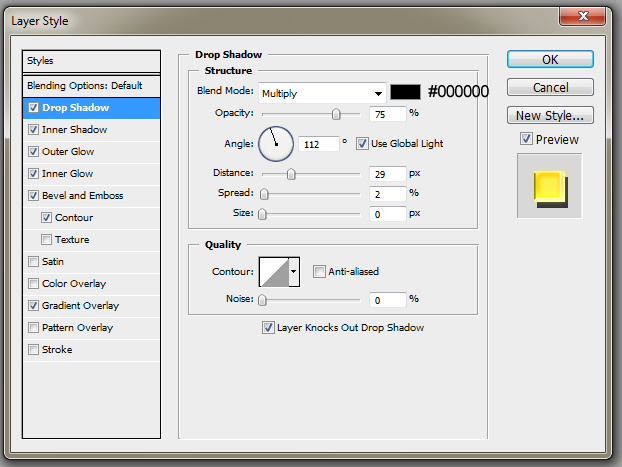Toggle Use Global Light checkbox
Screen dimensions: 622x467
(362, 144)
